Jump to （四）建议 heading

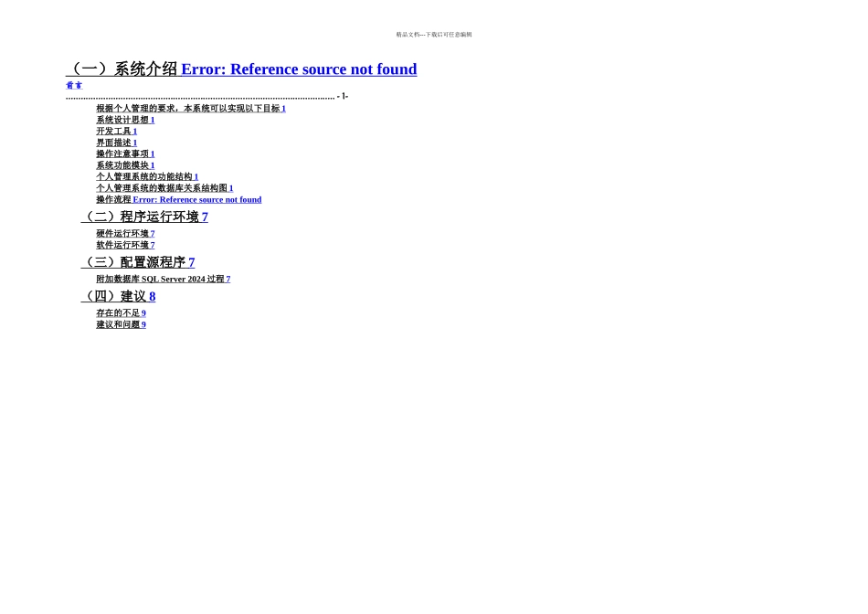pyautogui.click(x=119, y=296)
